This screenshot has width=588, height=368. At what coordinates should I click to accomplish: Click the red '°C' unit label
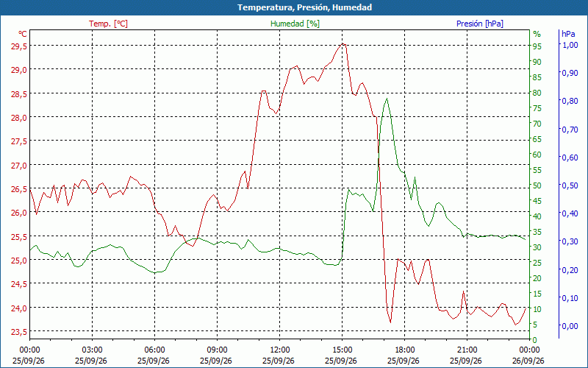pos(23,34)
